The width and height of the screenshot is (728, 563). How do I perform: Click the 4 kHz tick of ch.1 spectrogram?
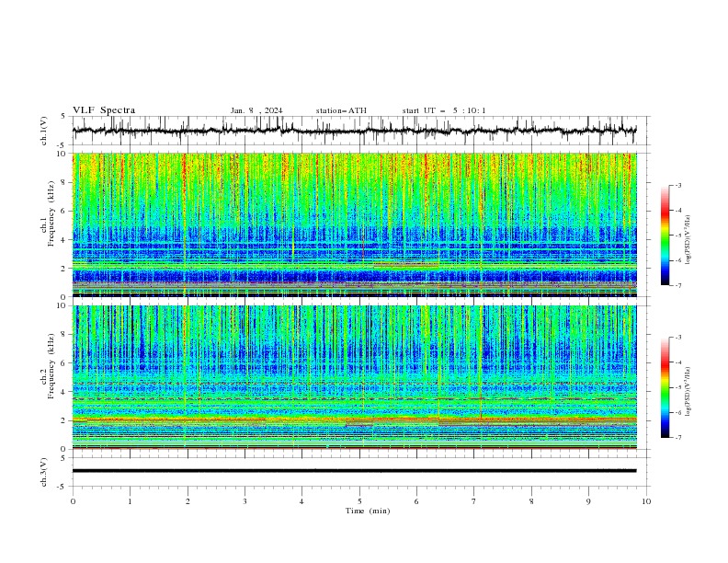(x=64, y=240)
